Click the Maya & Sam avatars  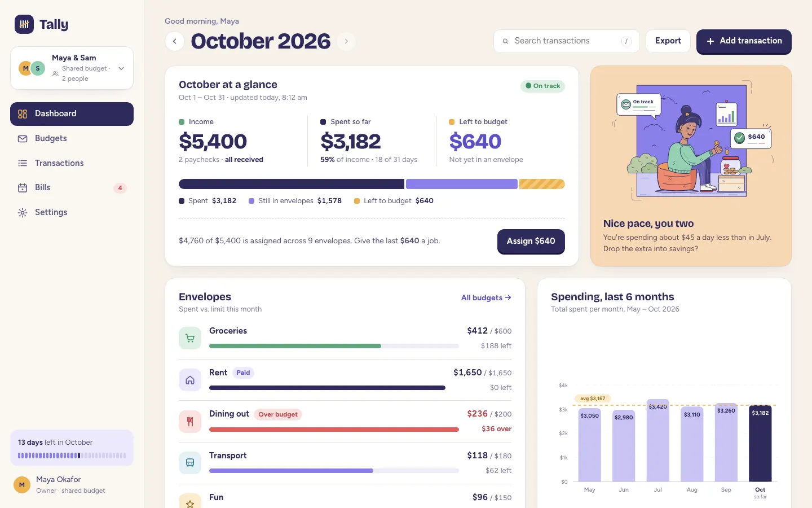[x=32, y=68]
